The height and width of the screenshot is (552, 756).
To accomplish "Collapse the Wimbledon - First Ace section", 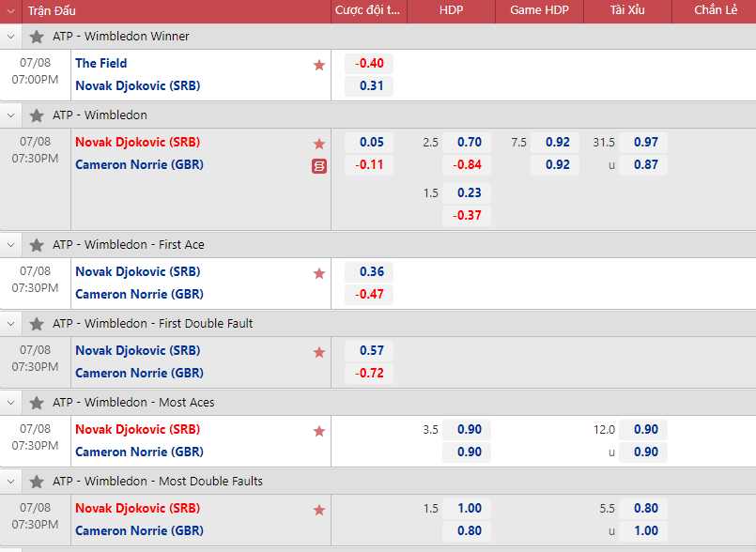I will (10, 245).
